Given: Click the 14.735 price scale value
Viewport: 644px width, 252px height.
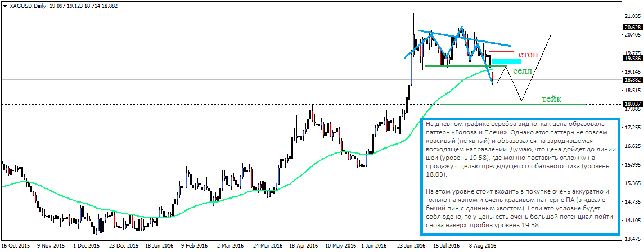Looking at the screenshot, I should click(x=633, y=201).
